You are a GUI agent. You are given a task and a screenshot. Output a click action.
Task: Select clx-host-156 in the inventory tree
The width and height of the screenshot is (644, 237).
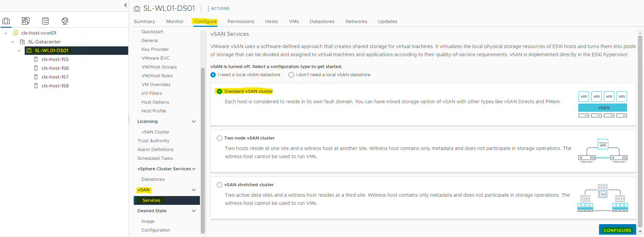pos(55,68)
